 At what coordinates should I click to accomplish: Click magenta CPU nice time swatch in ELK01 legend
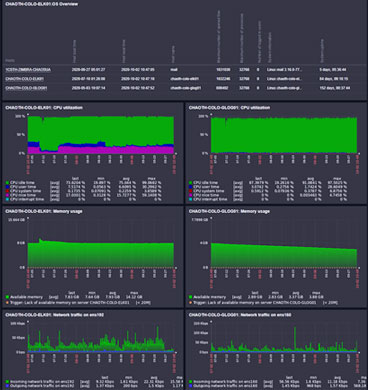[7, 195]
